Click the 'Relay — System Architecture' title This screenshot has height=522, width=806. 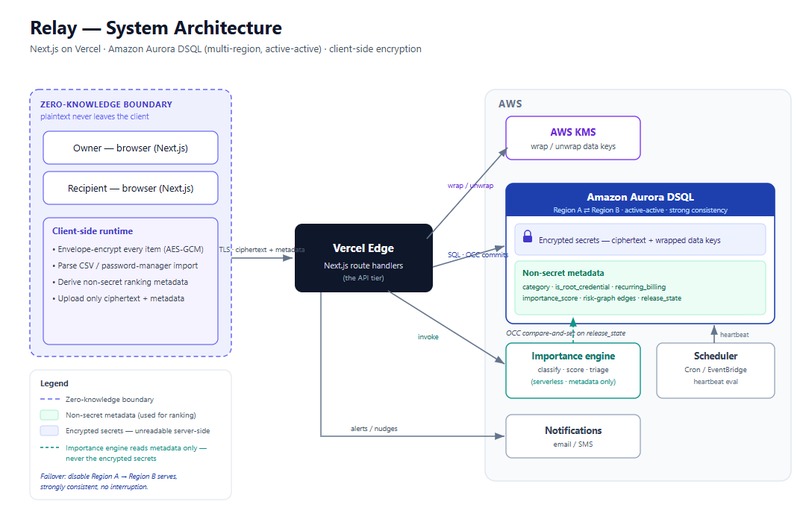coord(156,28)
